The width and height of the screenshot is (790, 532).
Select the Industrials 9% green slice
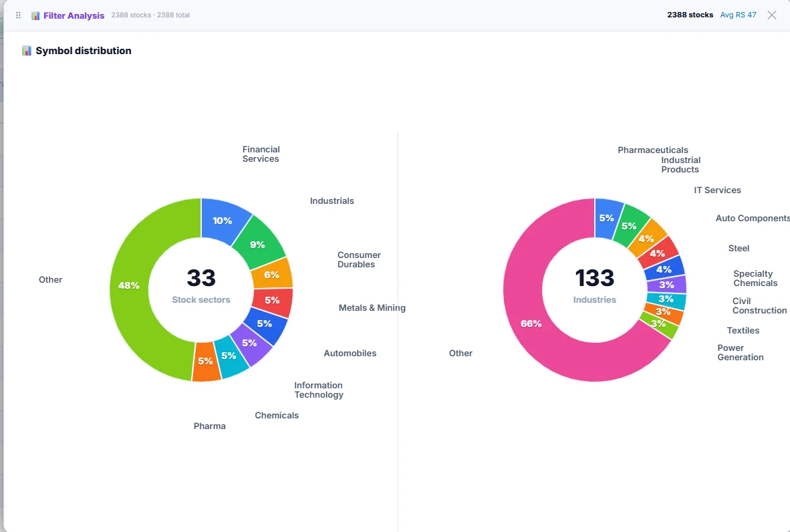point(259,243)
